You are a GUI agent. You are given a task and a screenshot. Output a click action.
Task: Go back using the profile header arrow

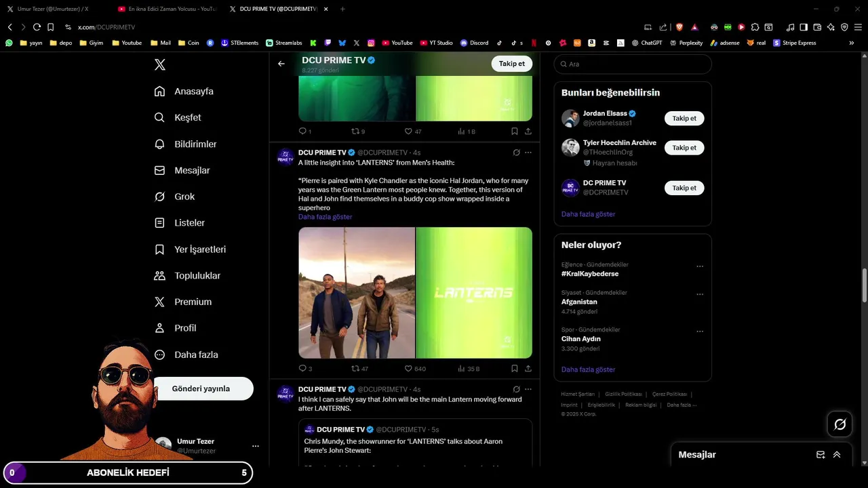coord(281,64)
